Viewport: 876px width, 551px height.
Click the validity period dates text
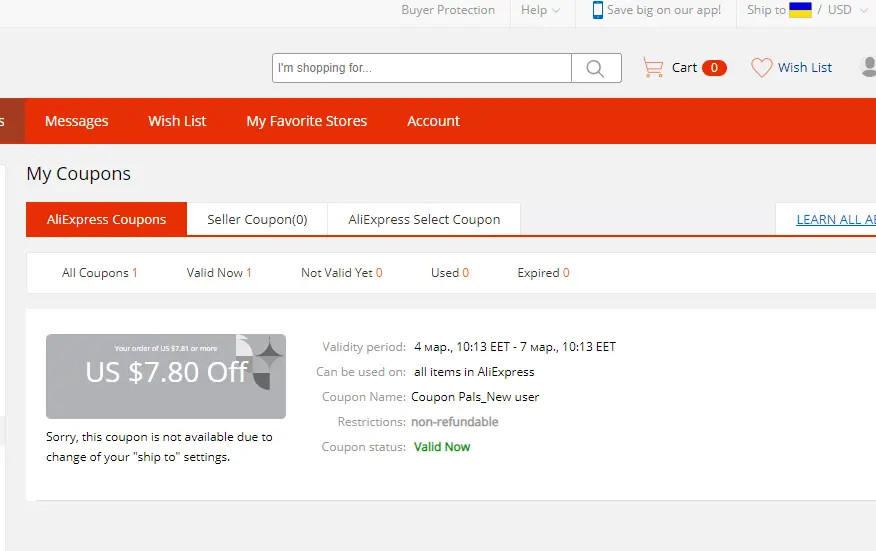click(515, 347)
